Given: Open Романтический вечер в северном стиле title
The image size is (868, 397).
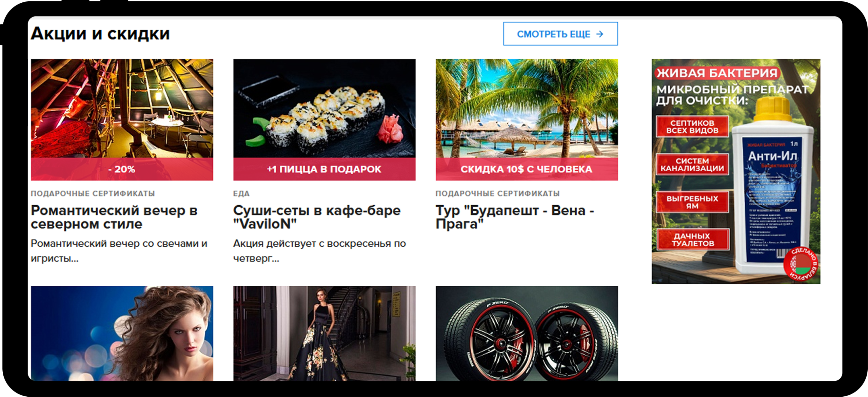Looking at the screenshot, I should (114, 217).
